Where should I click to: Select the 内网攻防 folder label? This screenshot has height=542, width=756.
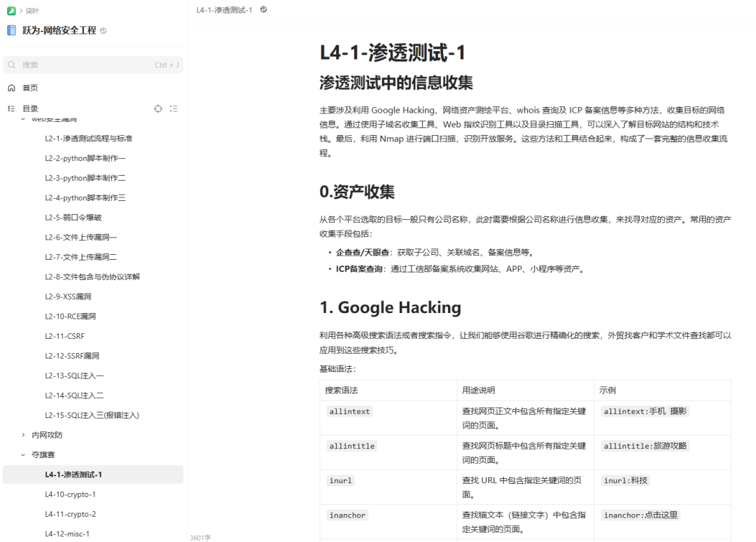click(x=48, y=435)
